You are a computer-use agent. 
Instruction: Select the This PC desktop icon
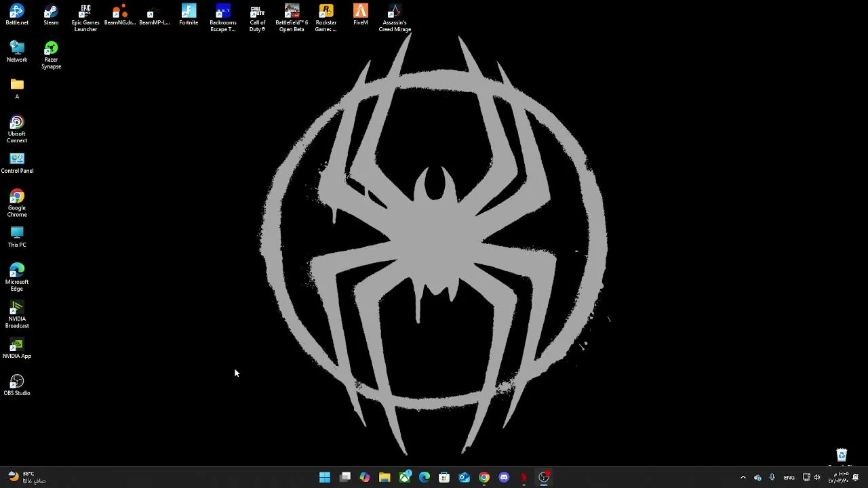tap(17, 237)
